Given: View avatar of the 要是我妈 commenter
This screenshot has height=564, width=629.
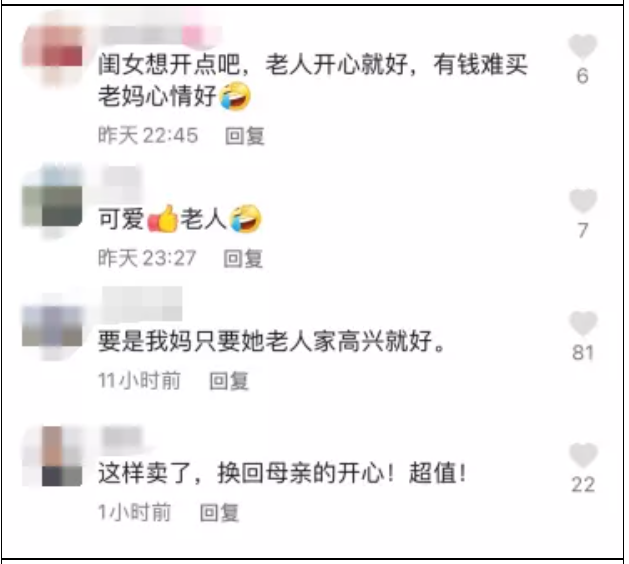Looking at the screenshot, I should point(52,325).
